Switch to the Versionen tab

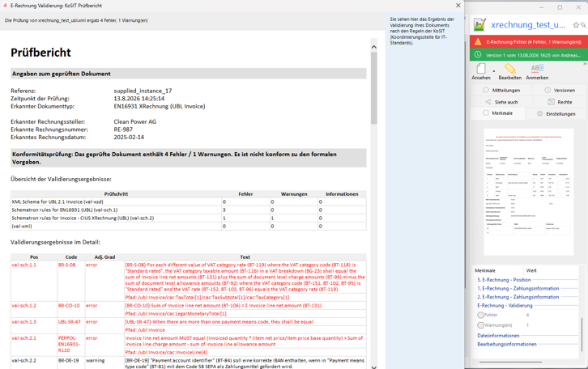[x=560, y=91]
